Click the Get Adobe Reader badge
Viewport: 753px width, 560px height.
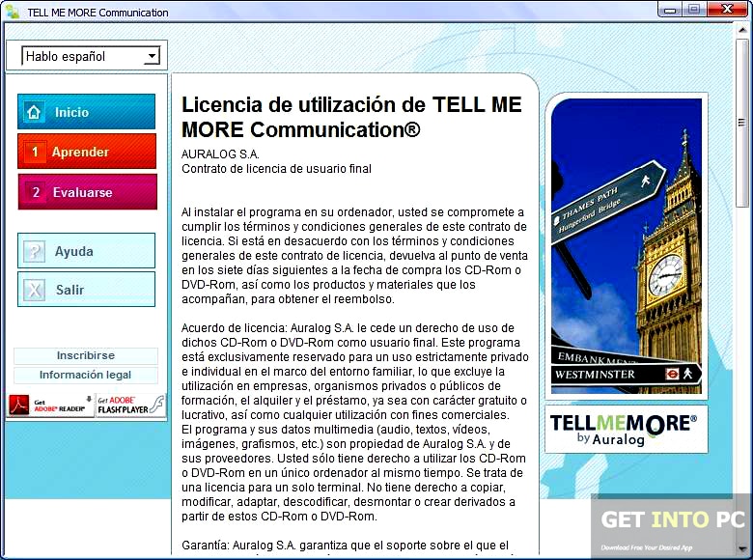pos(50,406)
